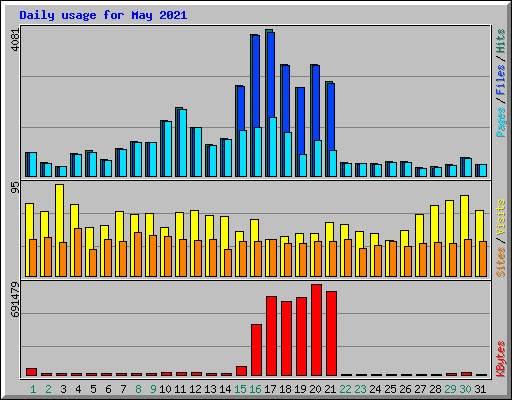Click the 95 visits axis value
The image size is (512, 400).
[15, 188]
